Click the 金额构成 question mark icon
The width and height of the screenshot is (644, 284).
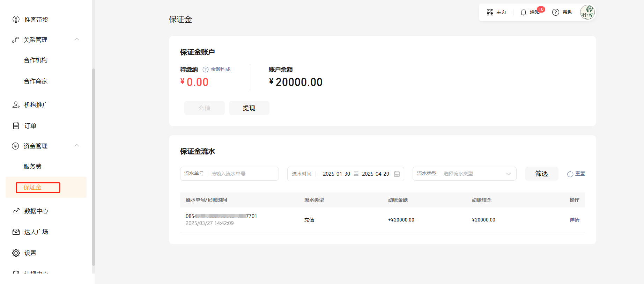coord(206,70)
